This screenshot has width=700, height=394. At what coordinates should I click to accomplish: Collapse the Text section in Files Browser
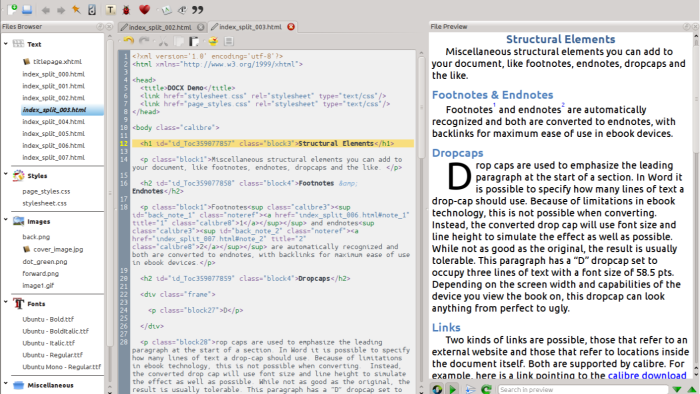(x=5, y=44)
